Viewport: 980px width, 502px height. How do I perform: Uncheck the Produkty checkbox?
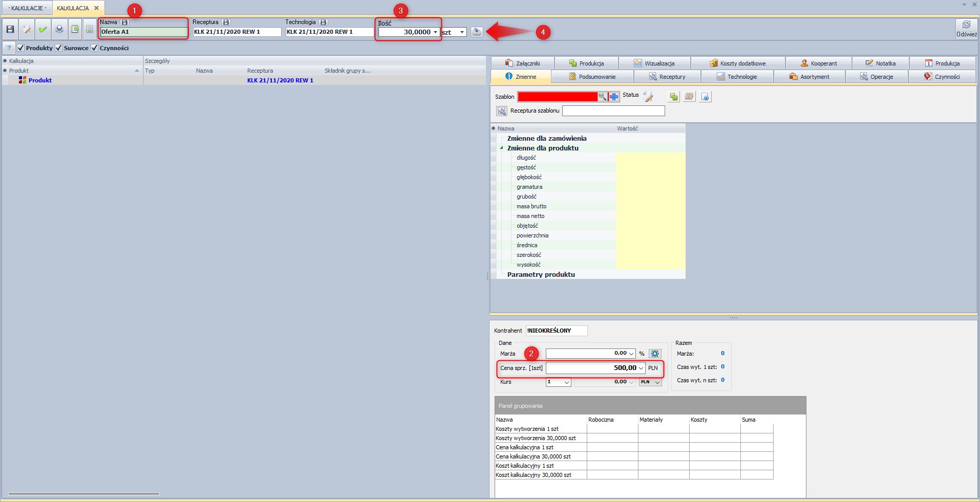21,48
